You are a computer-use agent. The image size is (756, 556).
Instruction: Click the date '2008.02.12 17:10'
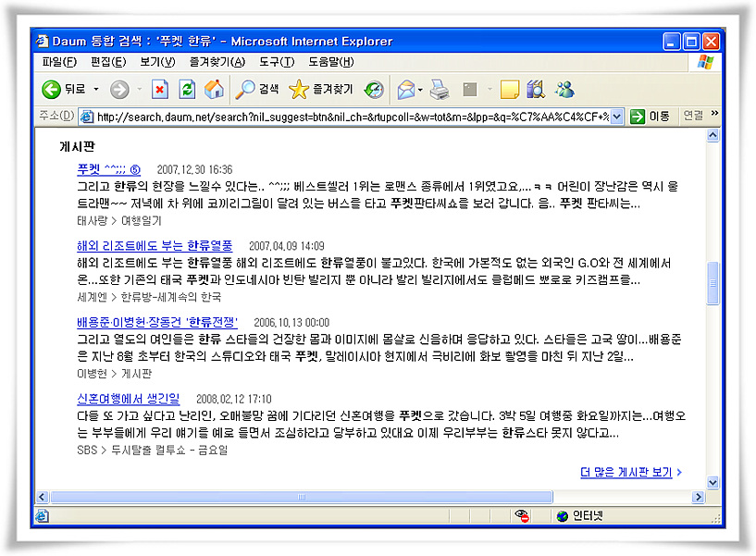coord(234,399)
